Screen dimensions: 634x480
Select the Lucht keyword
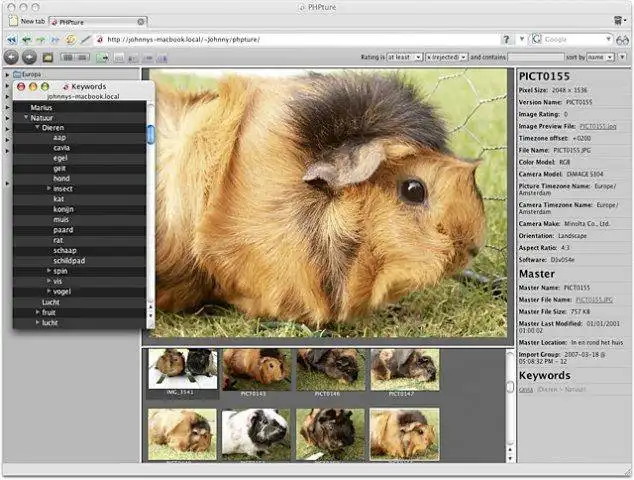coord(51,302)
